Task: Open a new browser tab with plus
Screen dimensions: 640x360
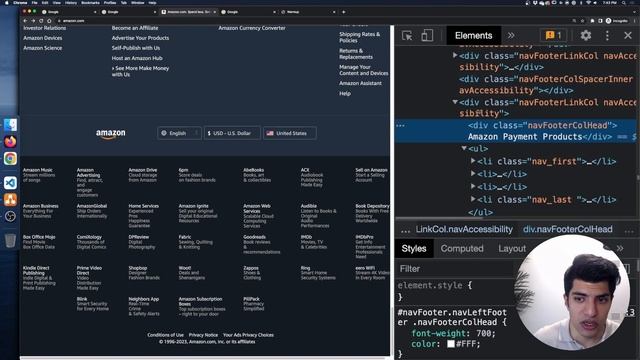Action: coord(344,12)
